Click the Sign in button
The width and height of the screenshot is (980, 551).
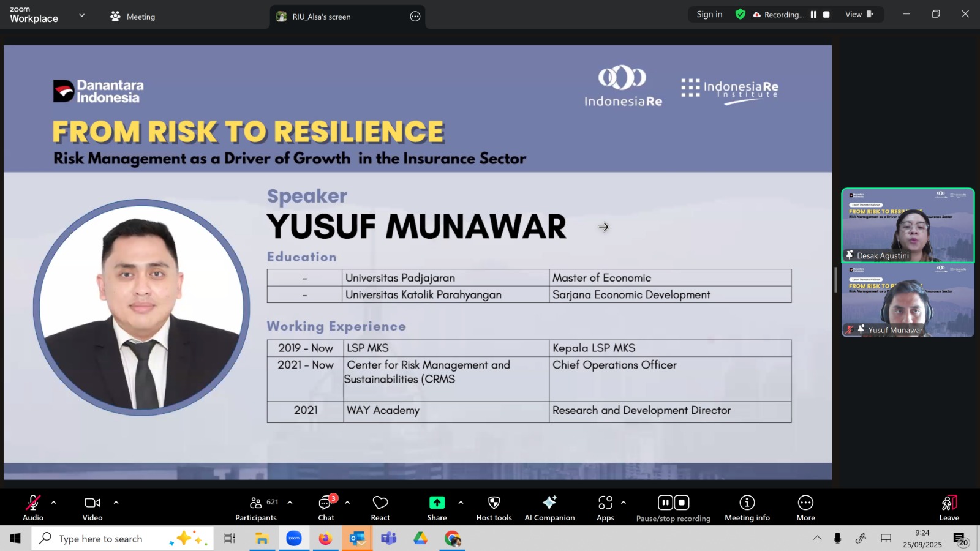709,15
